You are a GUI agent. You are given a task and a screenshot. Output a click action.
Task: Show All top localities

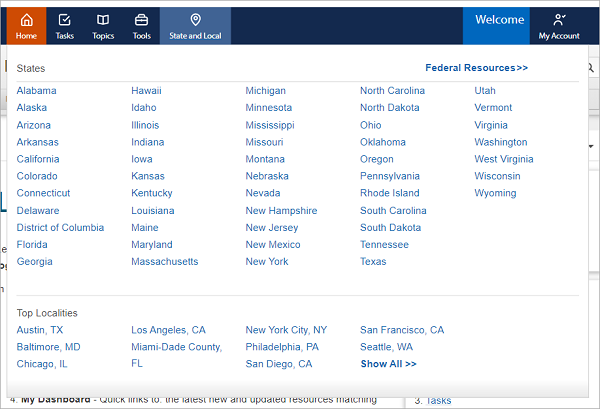coord(388,364)
